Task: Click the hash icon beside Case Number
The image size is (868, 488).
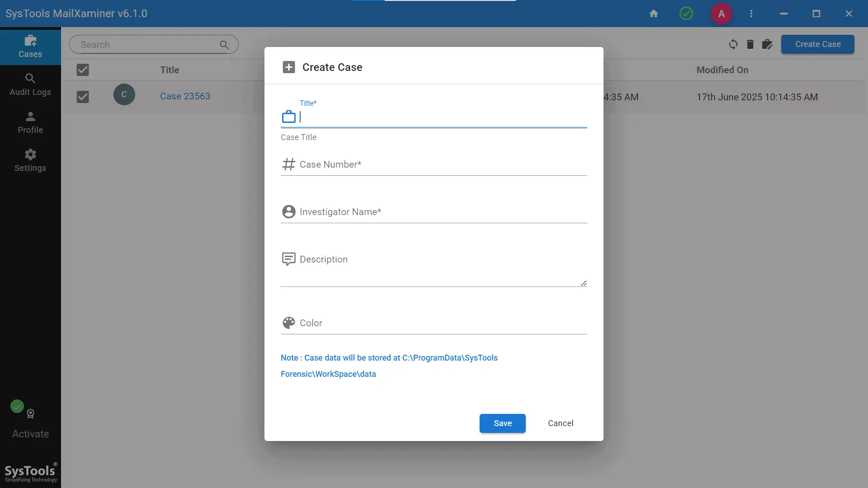Action: (x=289, y=164)
